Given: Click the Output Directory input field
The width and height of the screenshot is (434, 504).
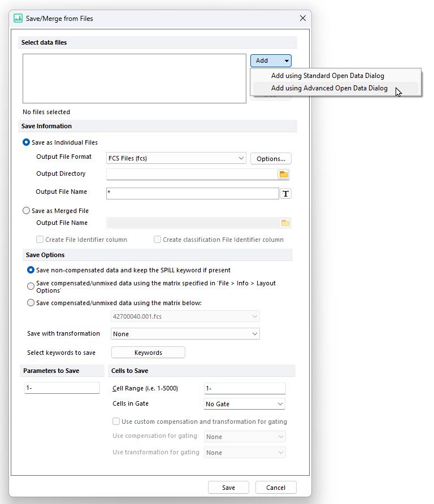Looking at the screenshot, I should [192, 174].
